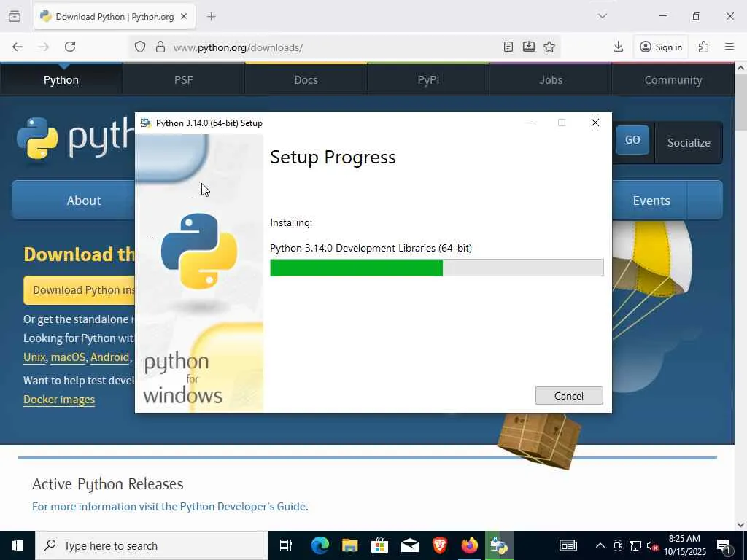
Task: Click the Sign in button
Action: pyautogui.click(x=661, y=47)
